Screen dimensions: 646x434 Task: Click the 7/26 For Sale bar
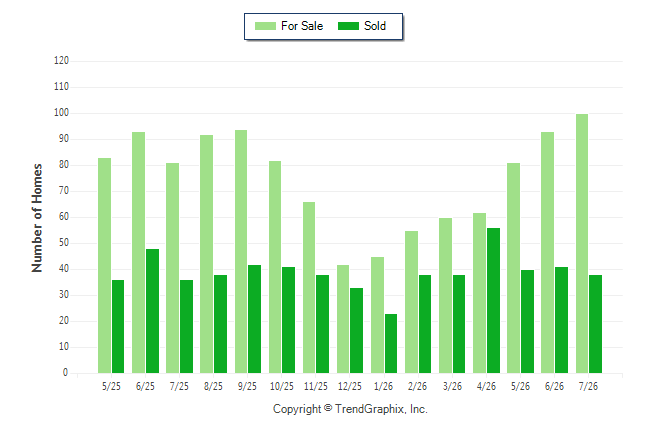pyautogui.click(x=582, y=244)
